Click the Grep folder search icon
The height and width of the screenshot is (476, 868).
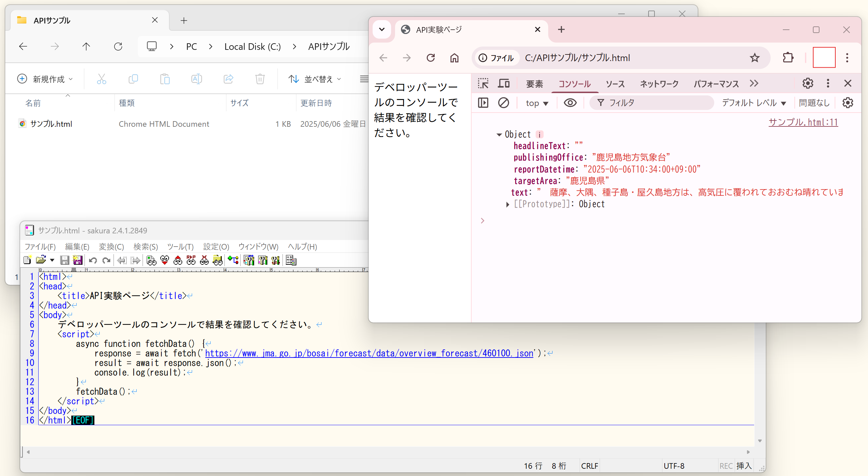(x=217, y=260)
